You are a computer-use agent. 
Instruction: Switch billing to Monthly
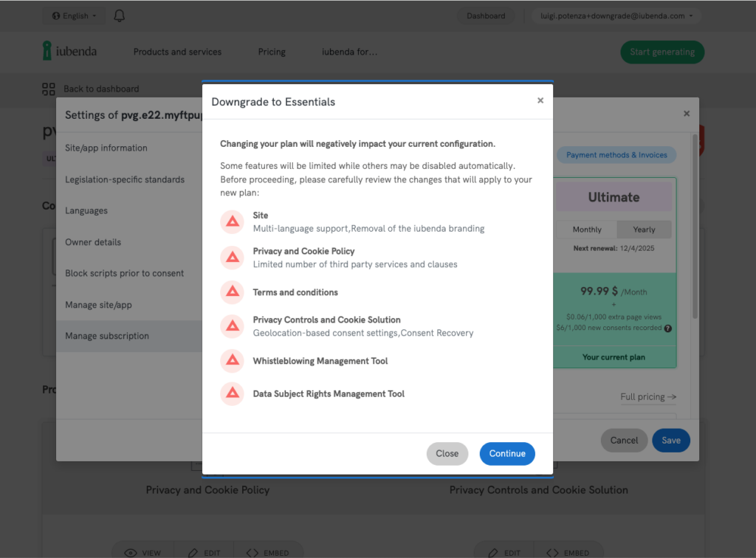tap(587, 230)
